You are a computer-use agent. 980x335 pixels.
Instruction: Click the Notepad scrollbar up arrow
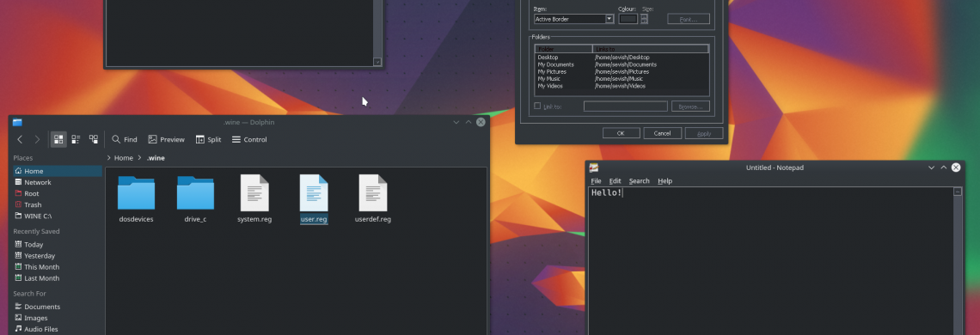coord(958,192)
